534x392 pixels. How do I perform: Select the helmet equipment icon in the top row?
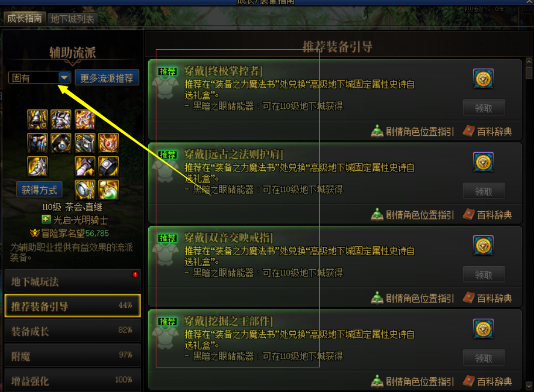37,119
